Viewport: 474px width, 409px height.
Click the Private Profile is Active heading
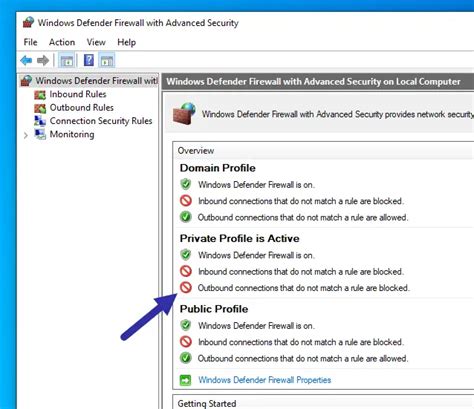click(239, 238)
